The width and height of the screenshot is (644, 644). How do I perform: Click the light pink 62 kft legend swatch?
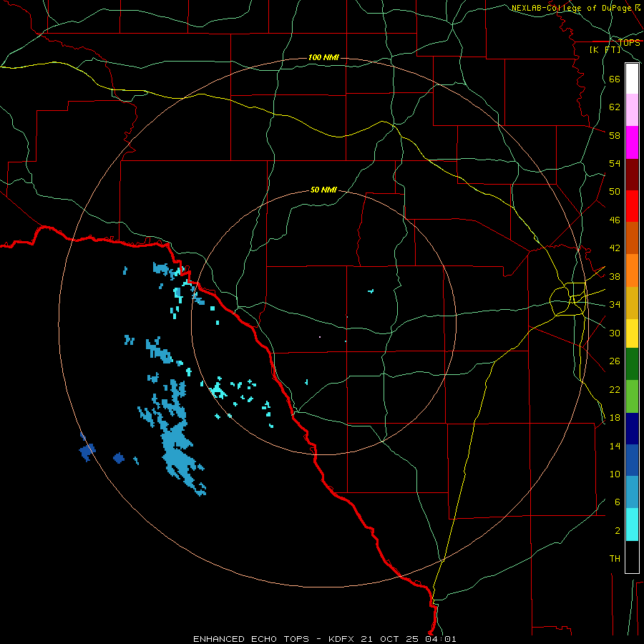click(x=632, y=109)
